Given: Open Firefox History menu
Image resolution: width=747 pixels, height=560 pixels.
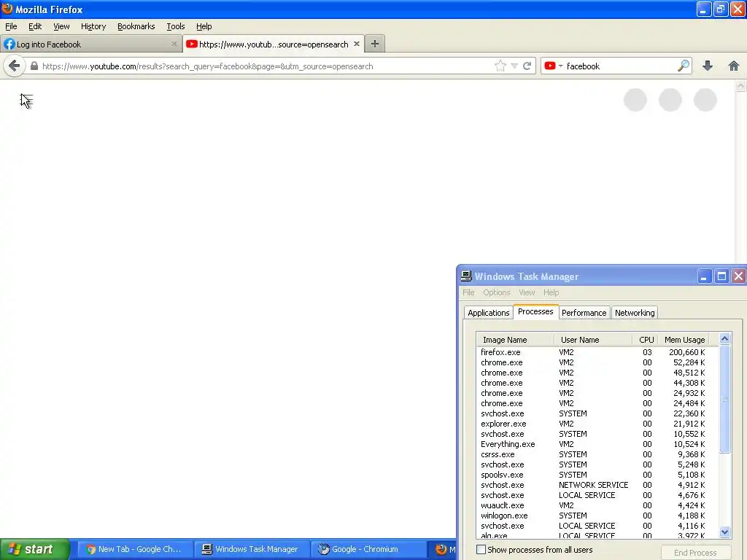Looking at the screenshot, I should click(93, 26).
